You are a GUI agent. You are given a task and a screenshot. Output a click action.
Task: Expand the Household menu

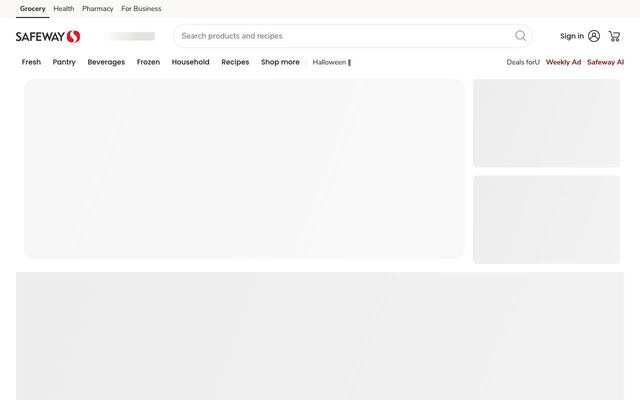pyautogui.click(x=191, y=62)
